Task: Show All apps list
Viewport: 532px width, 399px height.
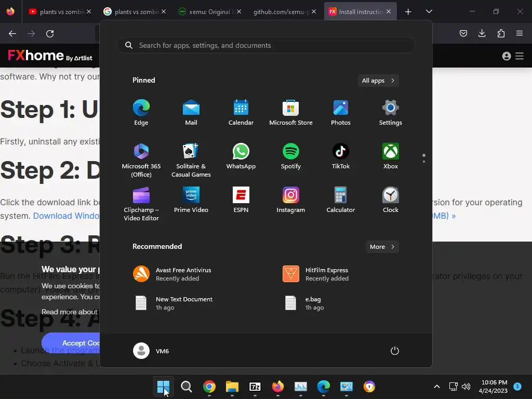Action: pos(378,81)
